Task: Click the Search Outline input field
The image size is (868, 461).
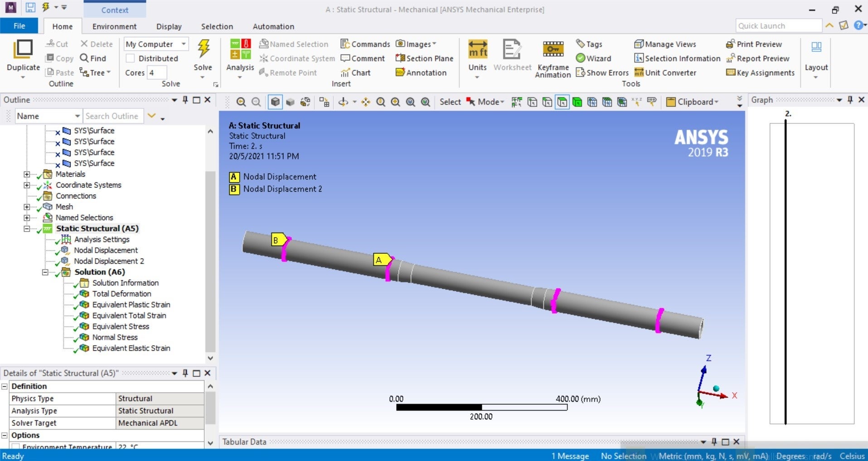Action: (x=113, y=116)
